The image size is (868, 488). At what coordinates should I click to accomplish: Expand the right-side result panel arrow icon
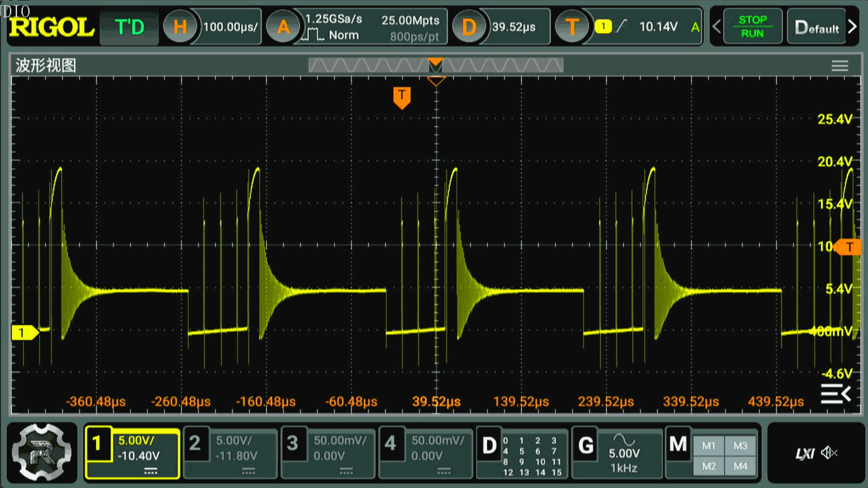[x=836, y=394]
